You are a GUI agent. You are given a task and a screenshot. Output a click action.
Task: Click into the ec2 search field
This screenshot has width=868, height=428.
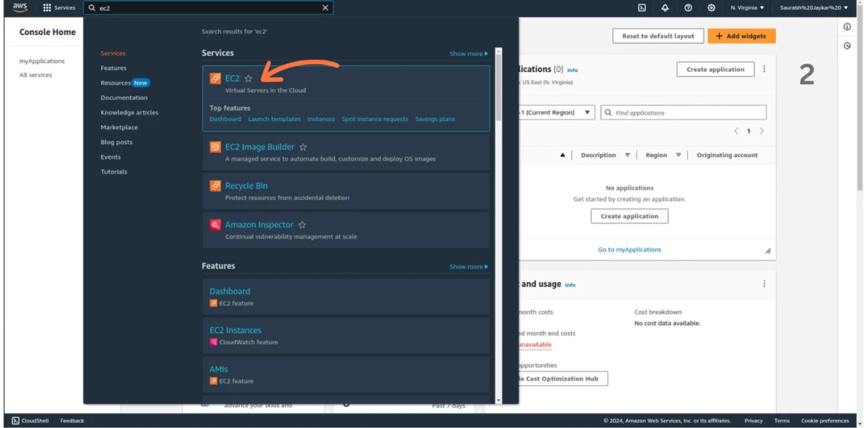pyautogui.click(x=208, y=8)
